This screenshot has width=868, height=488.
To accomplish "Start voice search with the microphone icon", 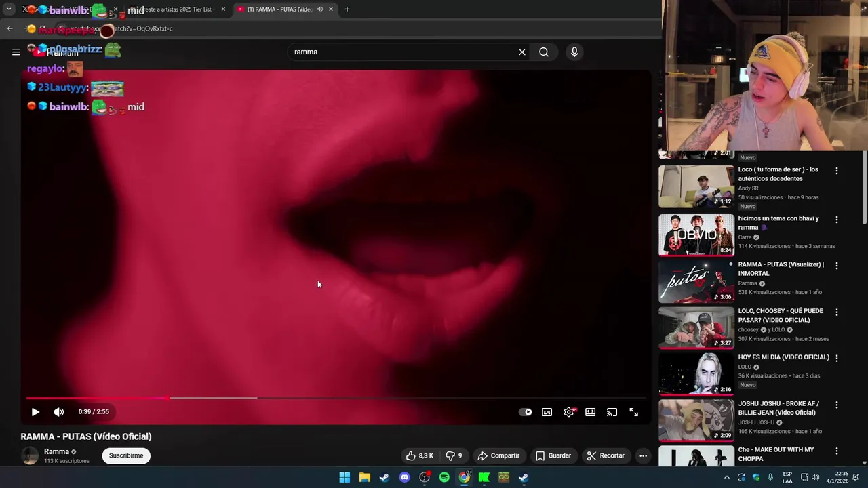I will pyautogui.click(x=574, y=52).
